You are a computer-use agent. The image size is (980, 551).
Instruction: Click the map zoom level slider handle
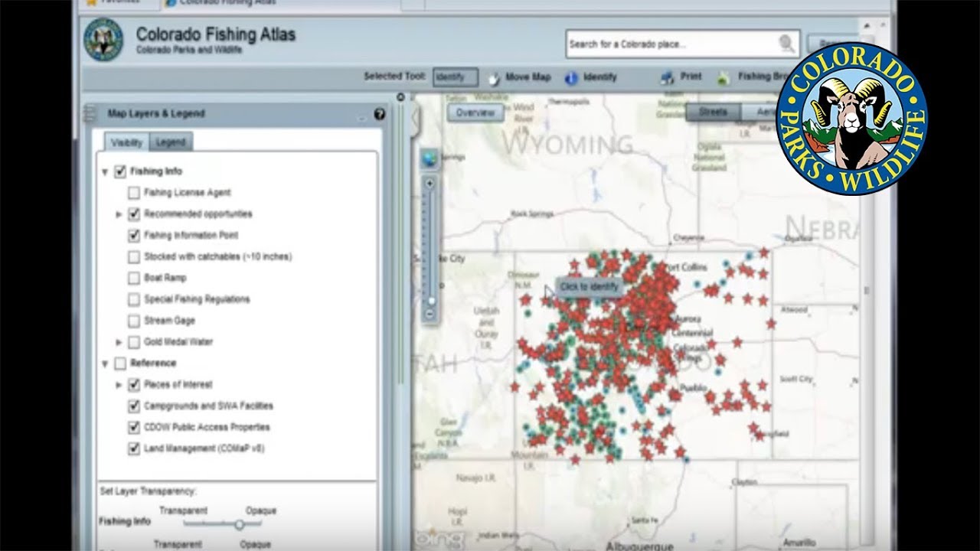click(x=431, y=301)
